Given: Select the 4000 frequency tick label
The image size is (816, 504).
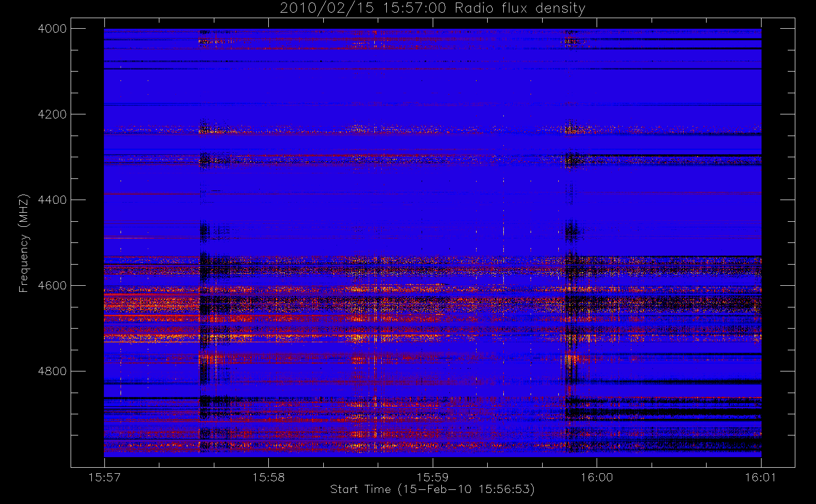Looking at the screenshot, I should tap(52, 29).
